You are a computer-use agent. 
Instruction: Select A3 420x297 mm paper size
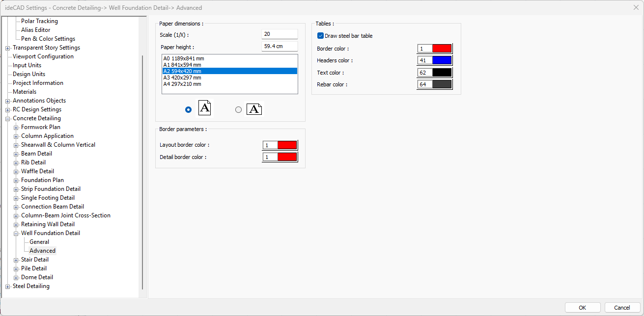[182, 78]
